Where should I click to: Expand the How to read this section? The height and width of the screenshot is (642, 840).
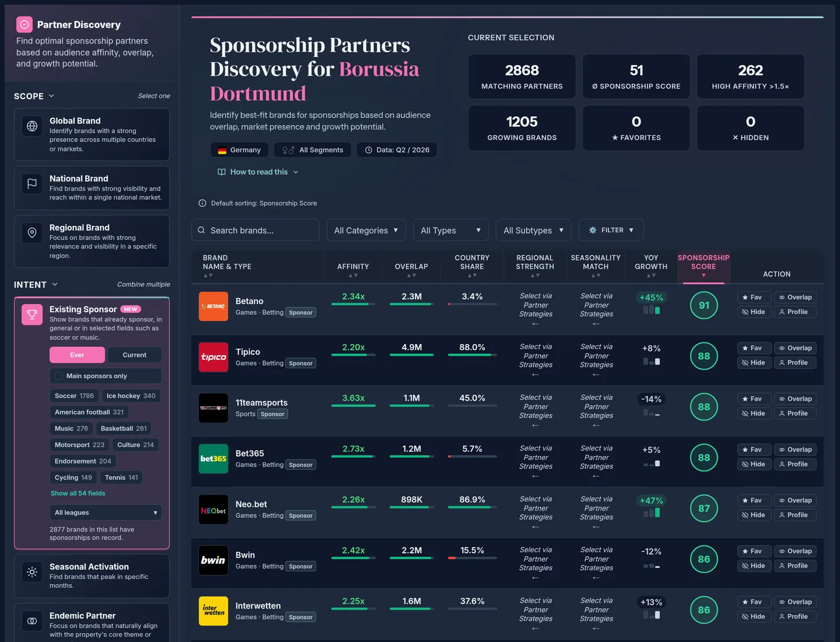coord(258,172)
